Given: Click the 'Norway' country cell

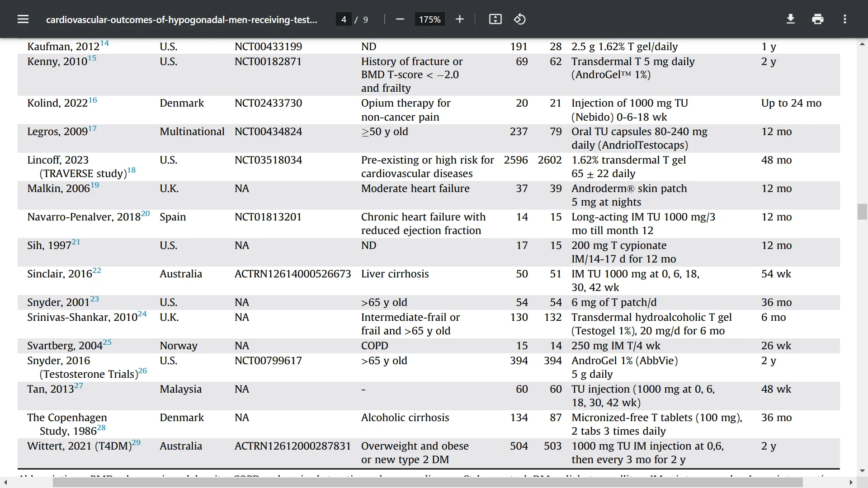Looking at the screenshot, I should pos(179,346).
